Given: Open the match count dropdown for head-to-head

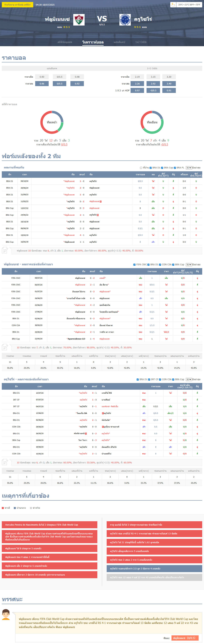Looking at the screenshot, I should [x=189, y=168].
